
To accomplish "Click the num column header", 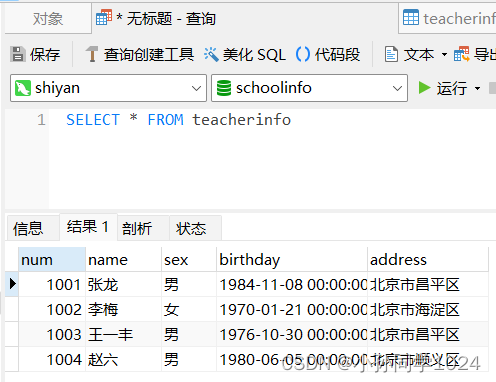I will tap(52, 260).
